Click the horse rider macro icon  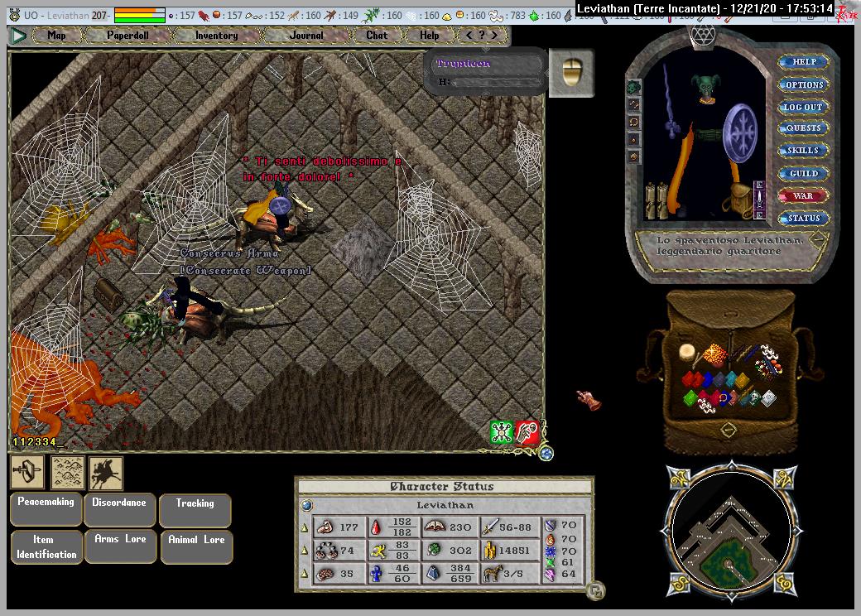tap(106, 472)
